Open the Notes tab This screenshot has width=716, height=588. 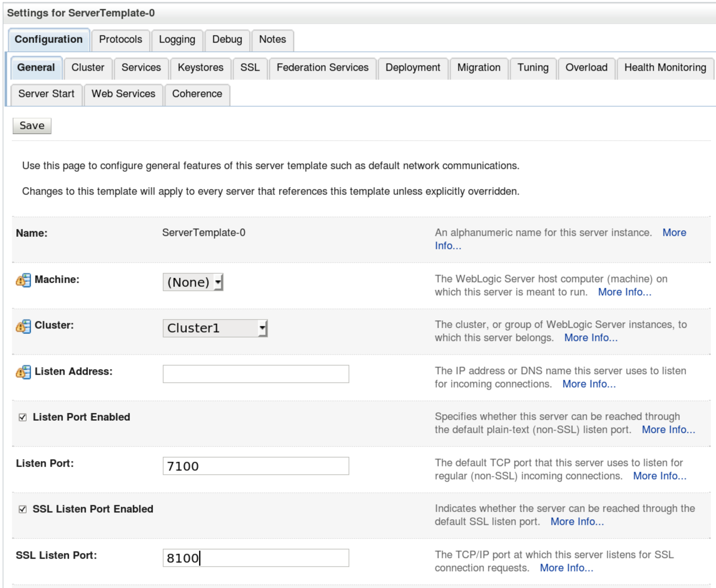[x=273, y=40]
